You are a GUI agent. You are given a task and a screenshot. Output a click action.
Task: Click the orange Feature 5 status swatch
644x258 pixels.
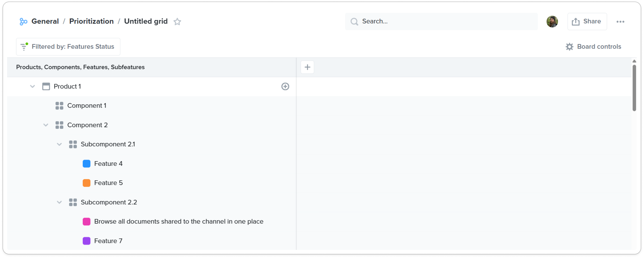[86, 183]
